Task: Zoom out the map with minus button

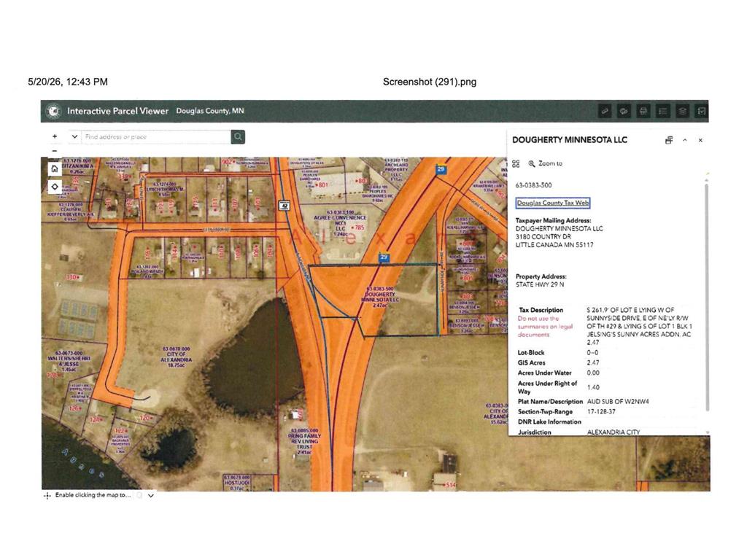Action: click(x=55, y=150)
